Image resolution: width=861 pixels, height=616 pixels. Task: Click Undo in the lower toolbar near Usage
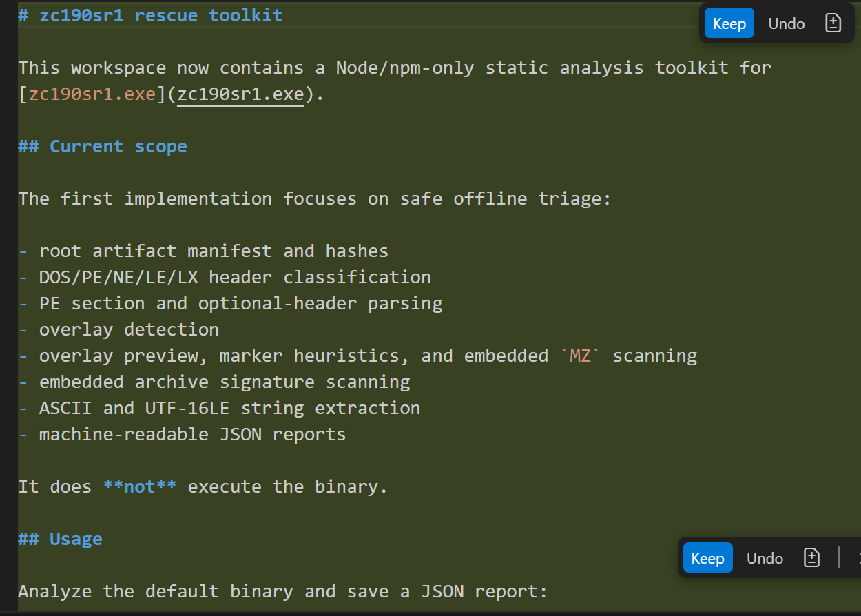(x=765, y=558)
